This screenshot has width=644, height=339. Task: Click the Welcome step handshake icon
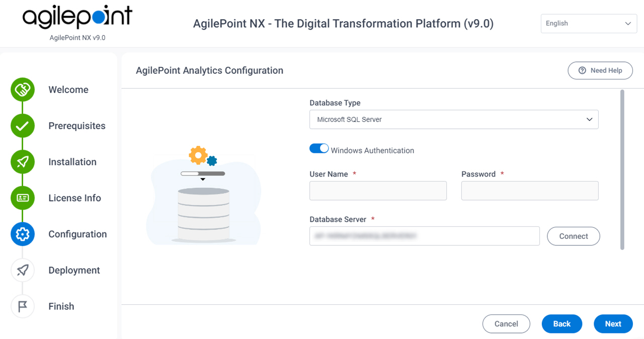pyautogui.click(x=23, y=90)
